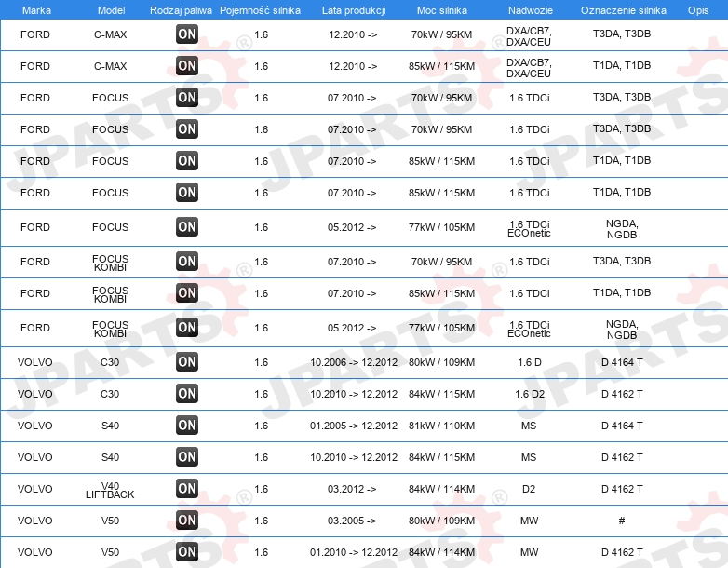This screenshot has height=568, width=728.
Task: Click 'D 4164 T' engine code in C30 row
Action: coord(622,362)
